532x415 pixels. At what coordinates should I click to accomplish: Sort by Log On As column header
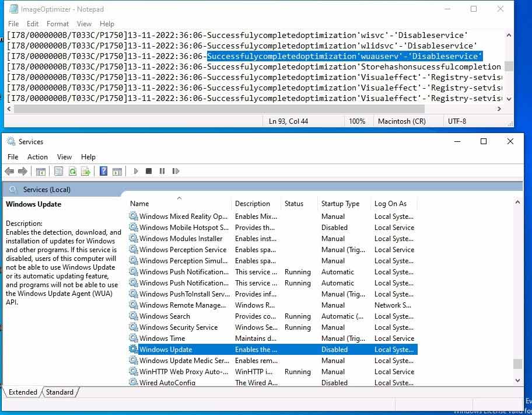pos(394,204)
